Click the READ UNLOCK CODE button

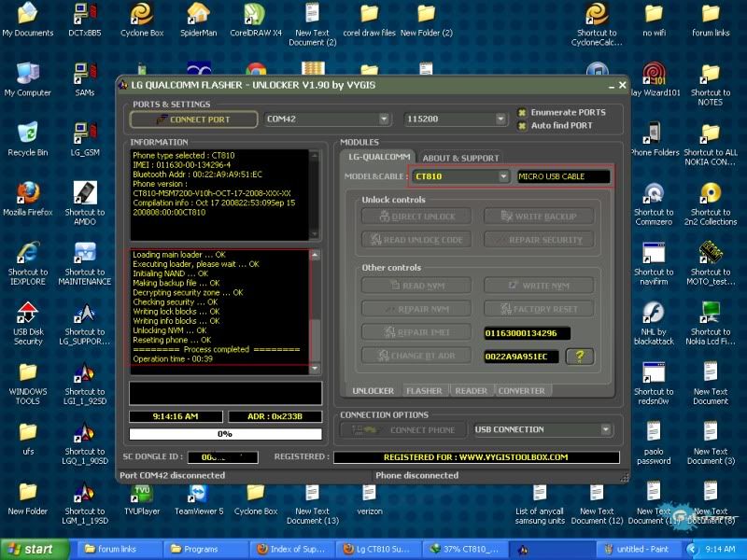(x=416, y=240)
